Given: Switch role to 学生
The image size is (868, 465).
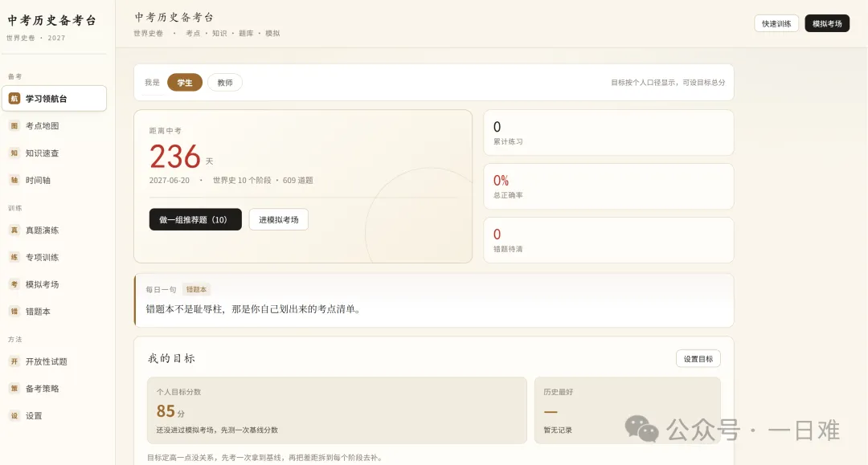Looking at the screenshot, I should 185,83.
